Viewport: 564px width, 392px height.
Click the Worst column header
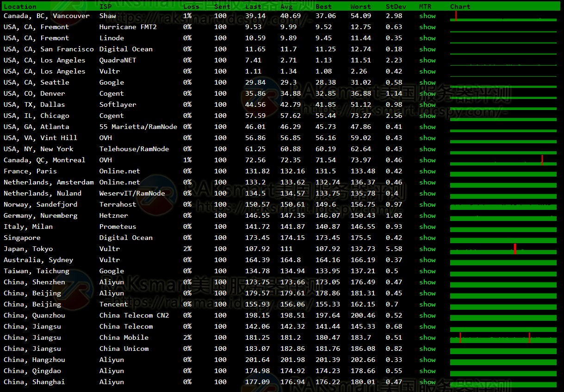[x=361, y=6]
